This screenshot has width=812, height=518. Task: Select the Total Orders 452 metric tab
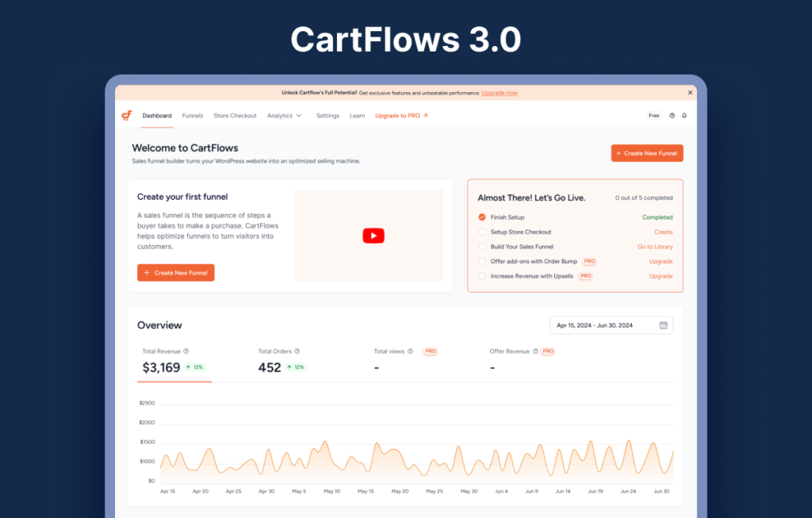click(x=282, y=361)
